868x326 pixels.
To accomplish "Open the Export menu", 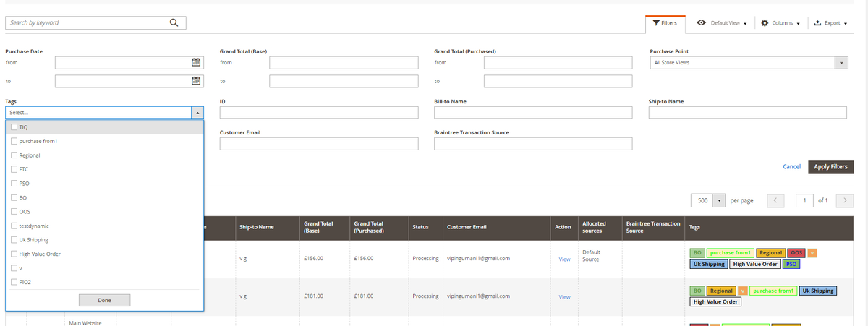I will pos(830,23).
